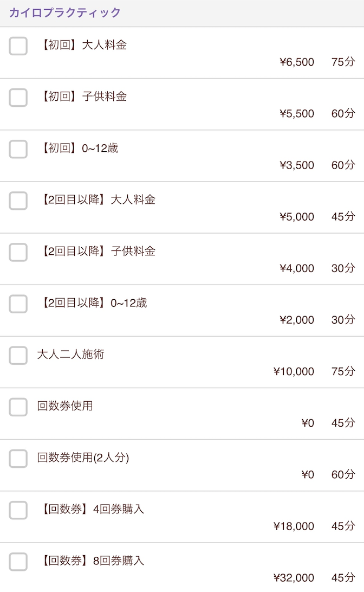This screenshot has width=364, height=592.
Task: Click the 【回数券】8回券購入 label text
Action: [x=91, y=561]
